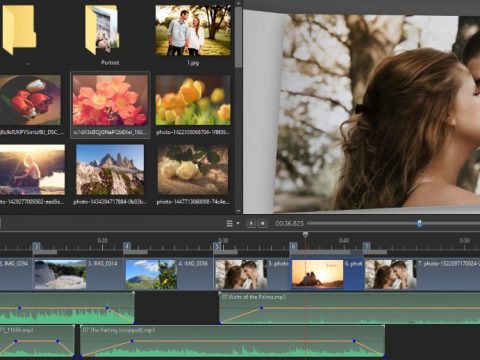The width and height of the screenshot is (480, 360).
Task: Click slide marker 5 on timeline ruler
Action: click(x=217, y=247)
